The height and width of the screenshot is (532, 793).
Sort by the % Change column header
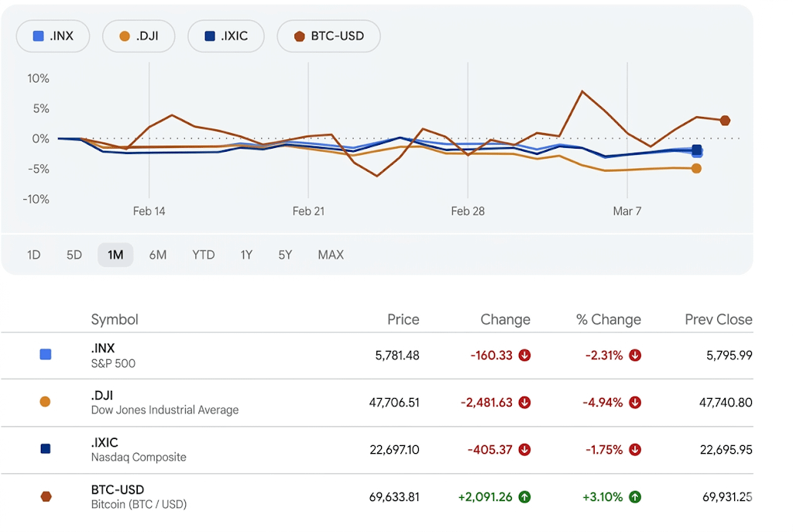608,319
